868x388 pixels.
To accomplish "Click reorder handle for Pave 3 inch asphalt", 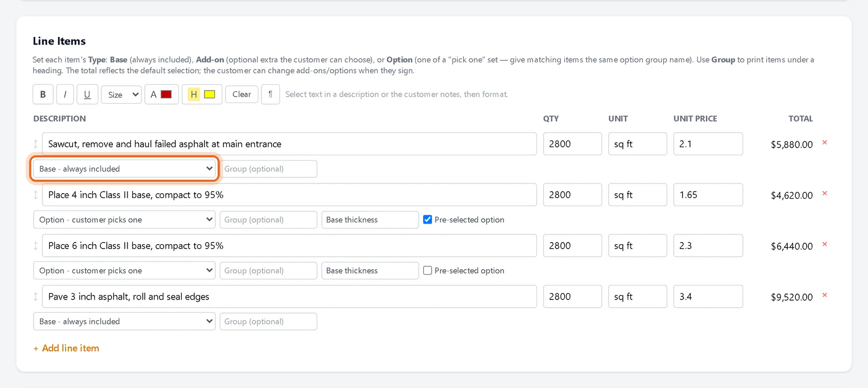I will tap(36, 297).
